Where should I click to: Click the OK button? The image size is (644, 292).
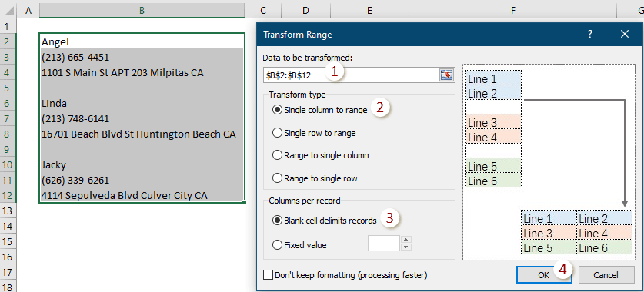[x=543, y=275]
